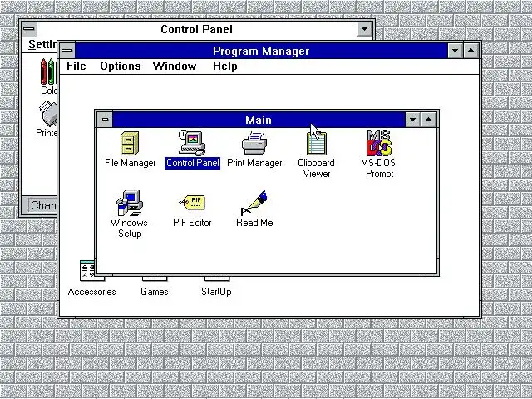This screenshot has width=532, height=399.
Task: Select the Read Me icon
Action: click(x=254, y=209)
